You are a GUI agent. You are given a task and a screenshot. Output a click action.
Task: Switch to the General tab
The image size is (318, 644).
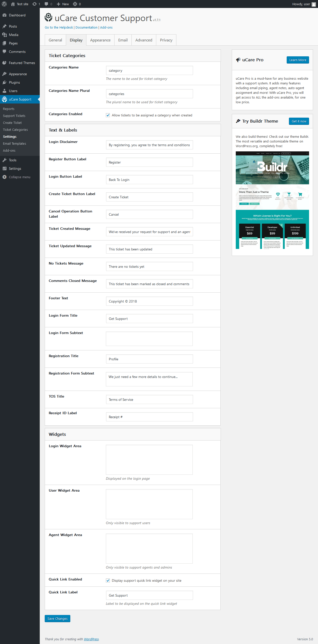[x=55, y=40]
